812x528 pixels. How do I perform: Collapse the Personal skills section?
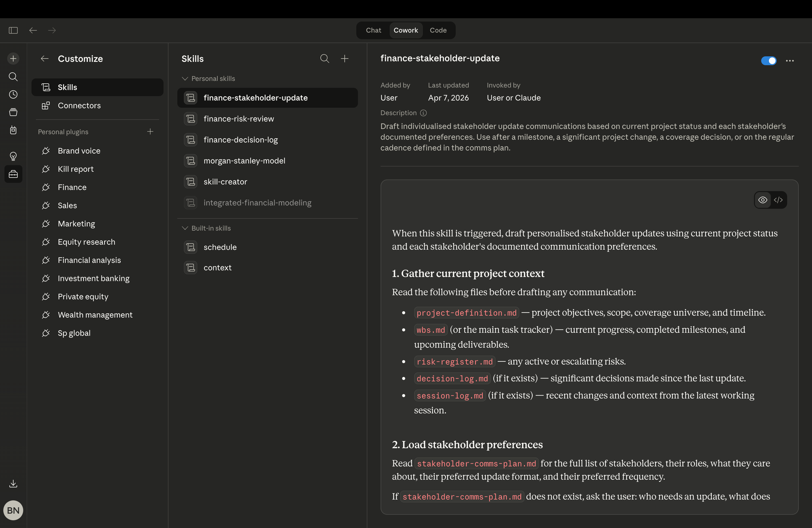click(185, 79)
